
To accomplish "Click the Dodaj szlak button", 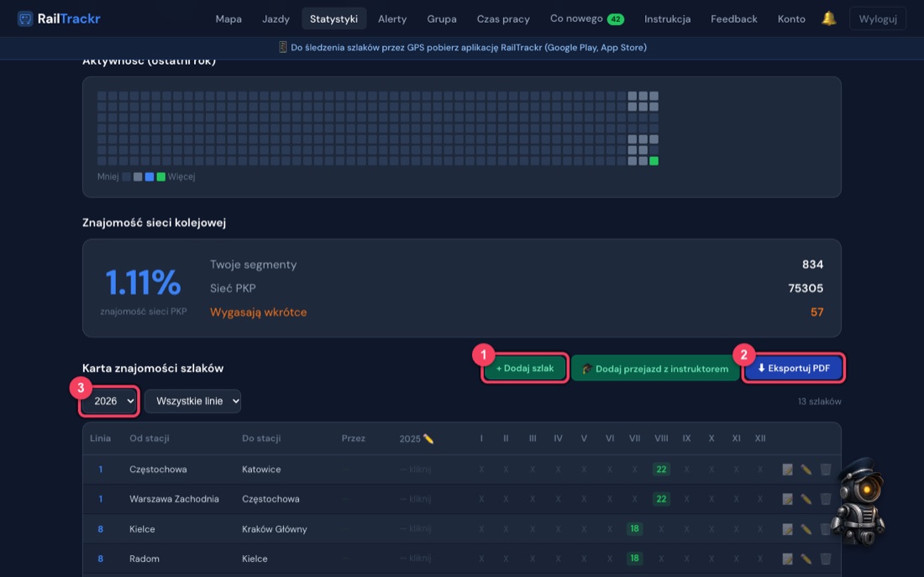I will (x=525, y=369).
